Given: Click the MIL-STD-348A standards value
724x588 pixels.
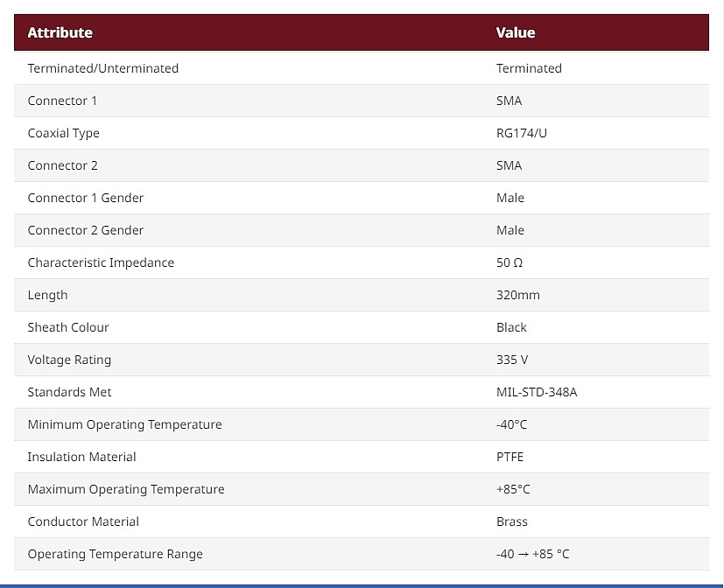Looking at the screenshot, I should pyautogui.click(x=537, y=392).
